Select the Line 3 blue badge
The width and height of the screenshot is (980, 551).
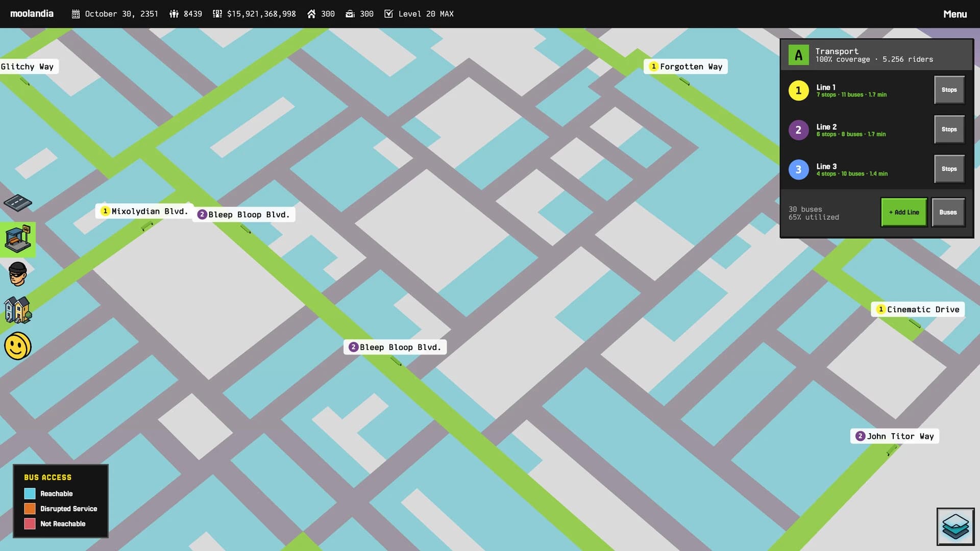pyautogui.click(x=799, y=169)
